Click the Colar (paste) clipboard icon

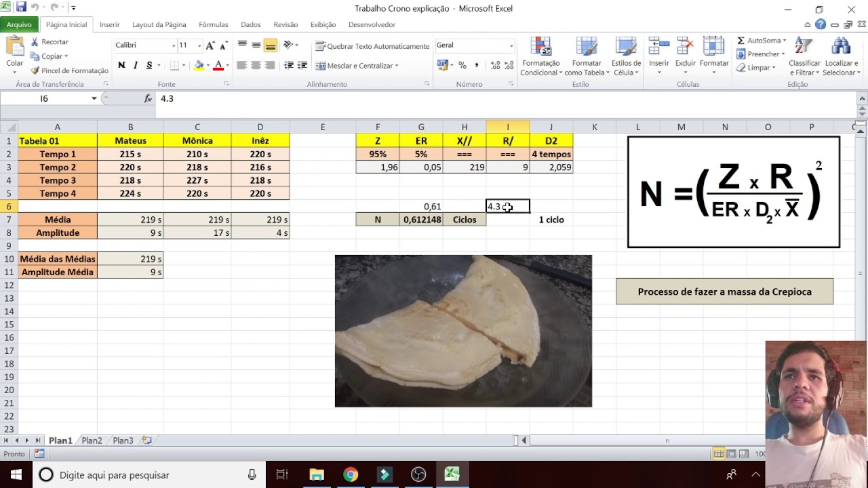click(14, 46)
